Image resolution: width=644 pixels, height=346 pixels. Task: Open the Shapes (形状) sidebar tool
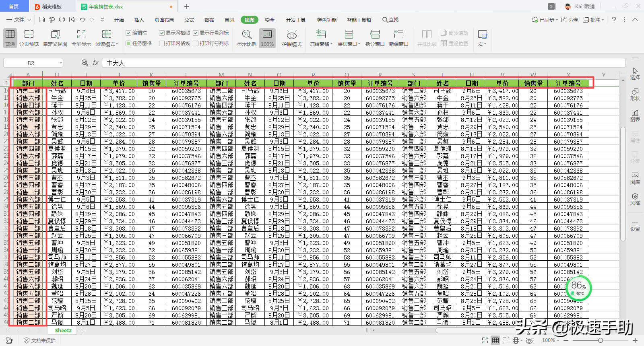click(x=635, y=94)
